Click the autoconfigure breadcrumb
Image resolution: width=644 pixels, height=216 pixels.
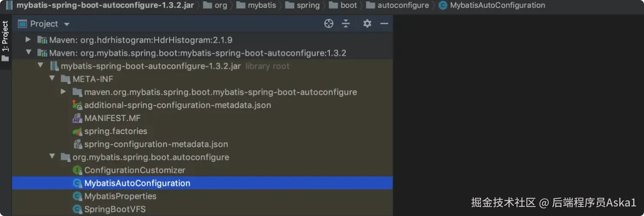(x=403, y=6)
